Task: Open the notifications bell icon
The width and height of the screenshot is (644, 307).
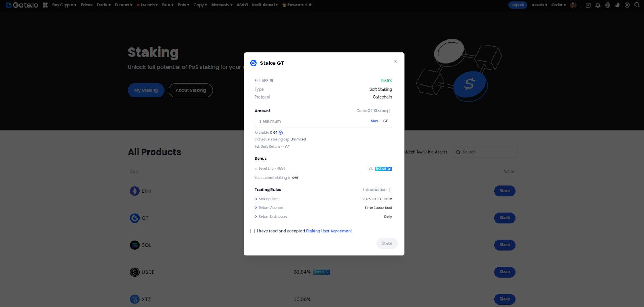Action: point(598,5)
